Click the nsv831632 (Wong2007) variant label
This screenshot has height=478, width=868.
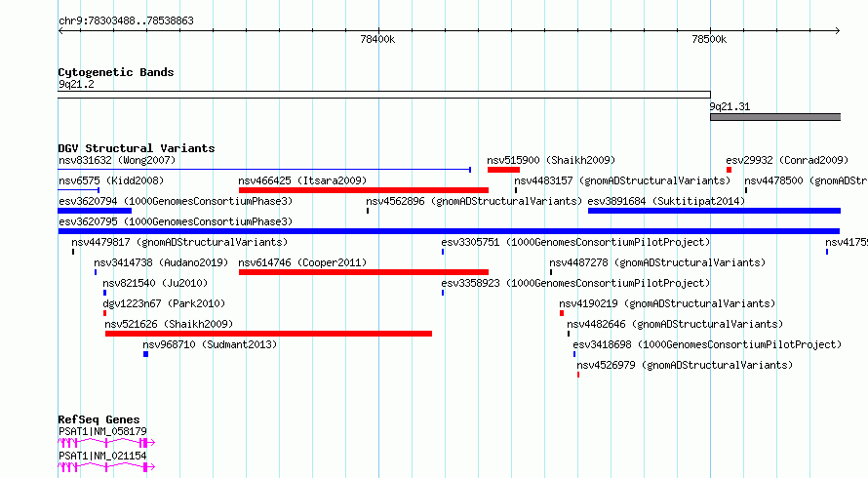[x=117, y=160]
